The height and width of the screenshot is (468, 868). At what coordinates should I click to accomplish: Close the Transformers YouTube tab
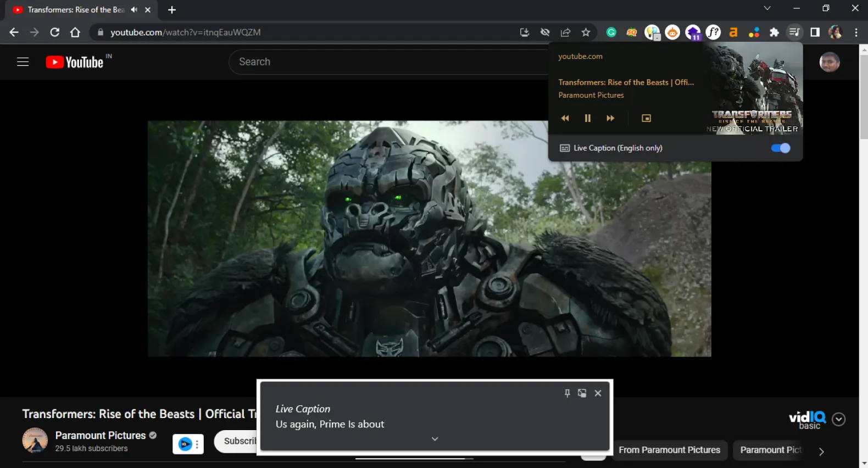pos(148,10)
